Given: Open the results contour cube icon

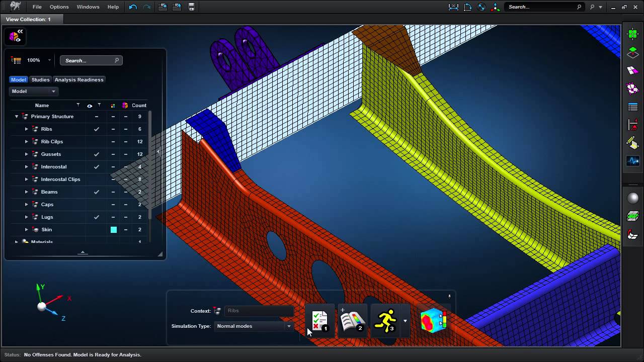Looking at the screenshot, I should pyautogui.click(x=433, y=321).
